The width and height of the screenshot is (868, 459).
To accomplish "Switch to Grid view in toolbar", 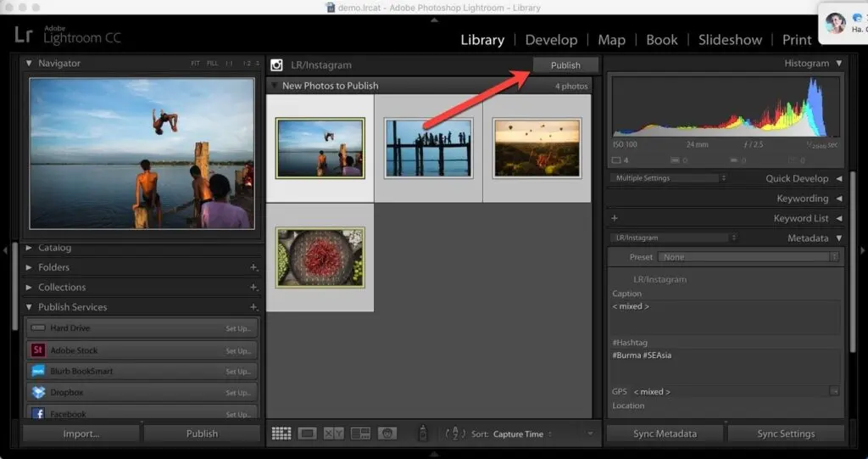I will coord(281,434).
